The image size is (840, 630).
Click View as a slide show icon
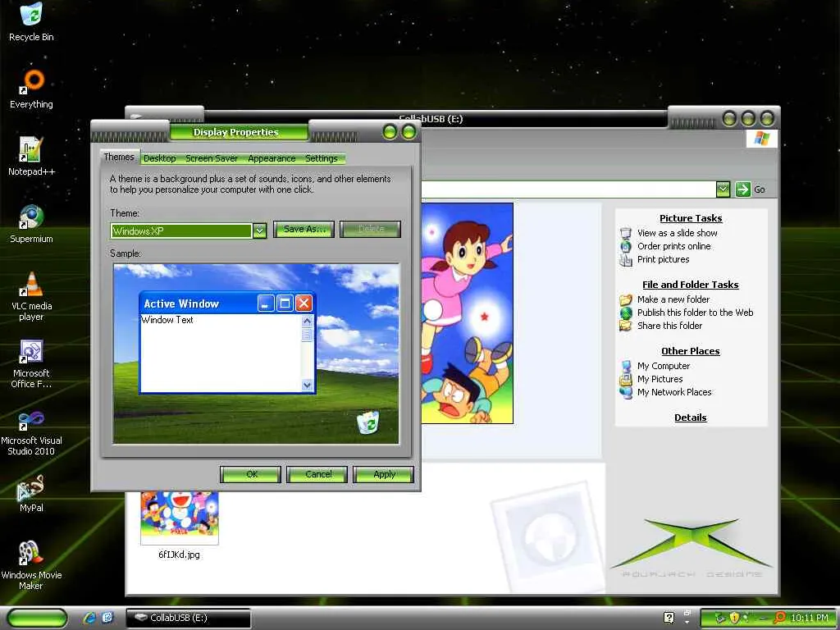[625, 233]
